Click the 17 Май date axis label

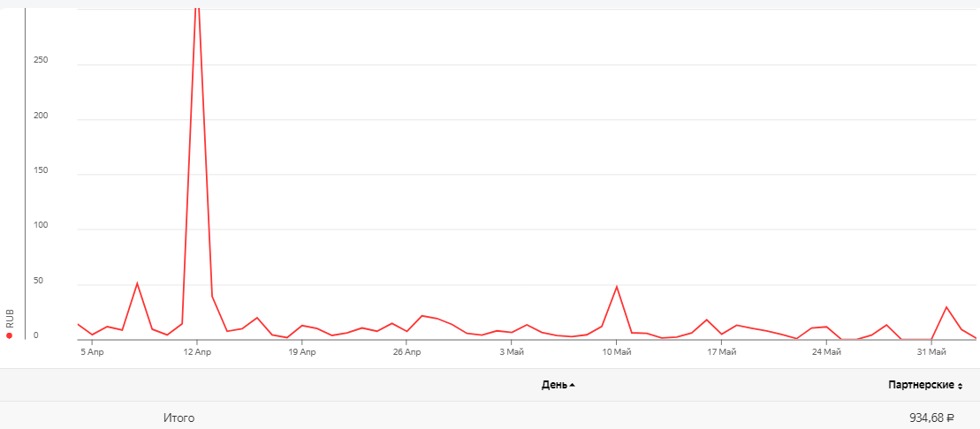click(722, 352)
